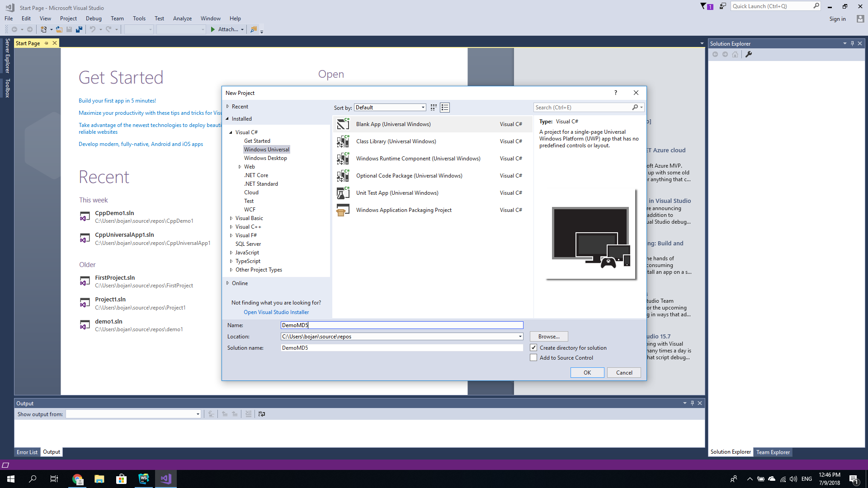Click the Save All toolbar icon
Image resolution: width=868 pixels, height=488 pixels.
79,29
